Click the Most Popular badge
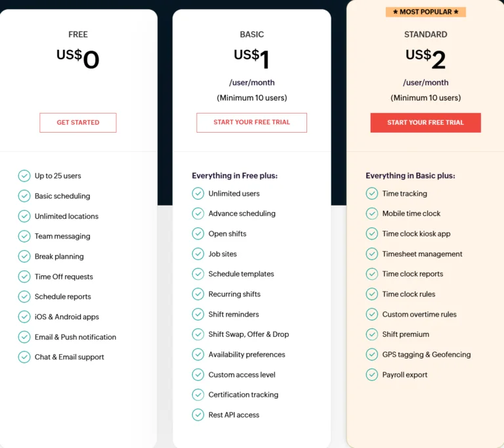This screenshot has width=504, height=448. coord(425,12)
